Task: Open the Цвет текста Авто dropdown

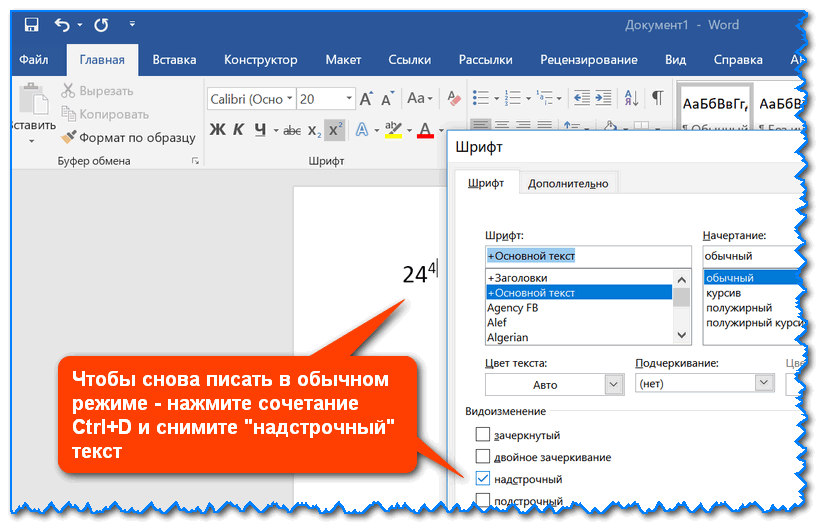Action: pos(614,384)
